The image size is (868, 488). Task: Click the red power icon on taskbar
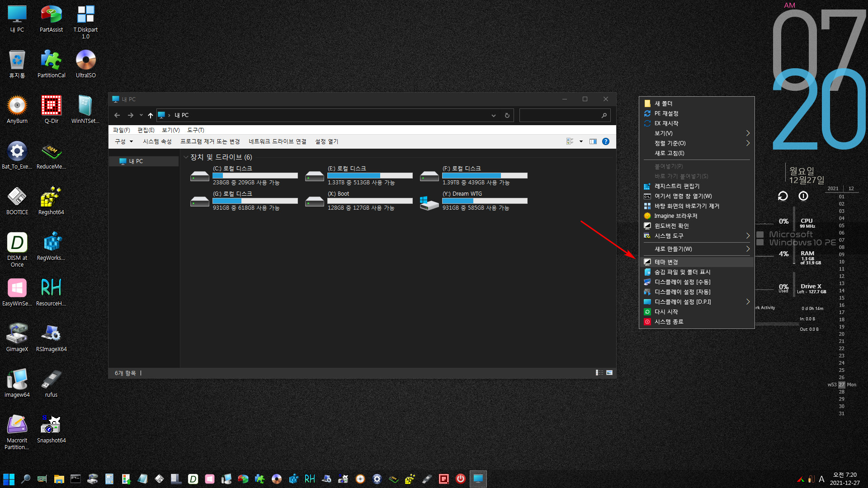point(461,479)
